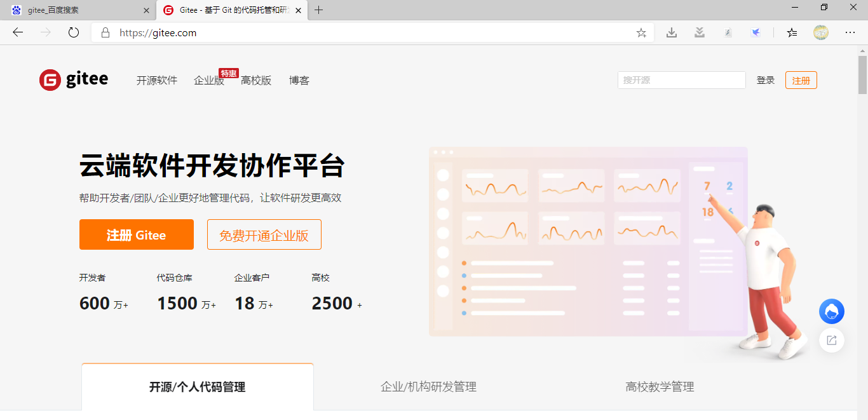Click the 特惠 badge on 企业版
The height and width of the screenshot is (420, 868).
229,74
